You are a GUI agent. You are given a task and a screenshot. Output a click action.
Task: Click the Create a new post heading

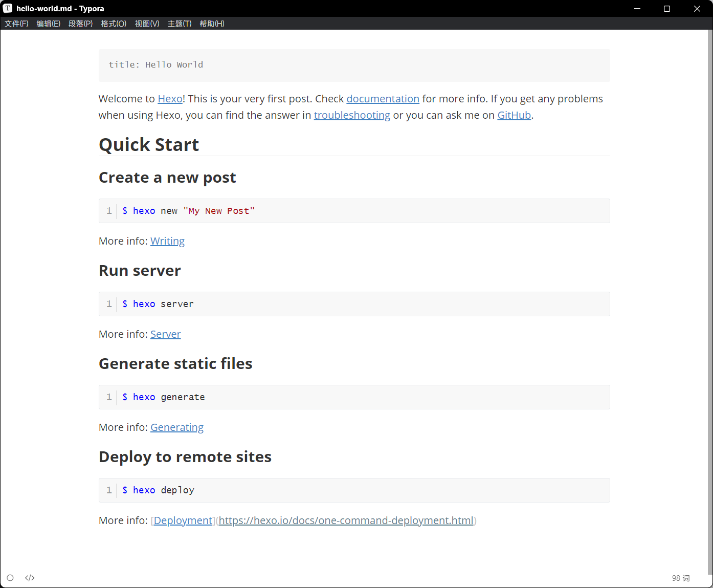(167, 178)
